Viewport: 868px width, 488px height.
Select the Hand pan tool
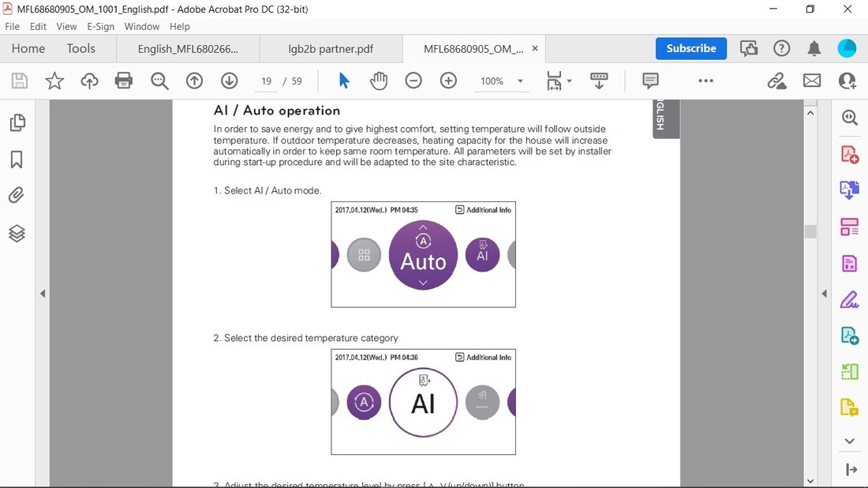click(x=379, y=81)
